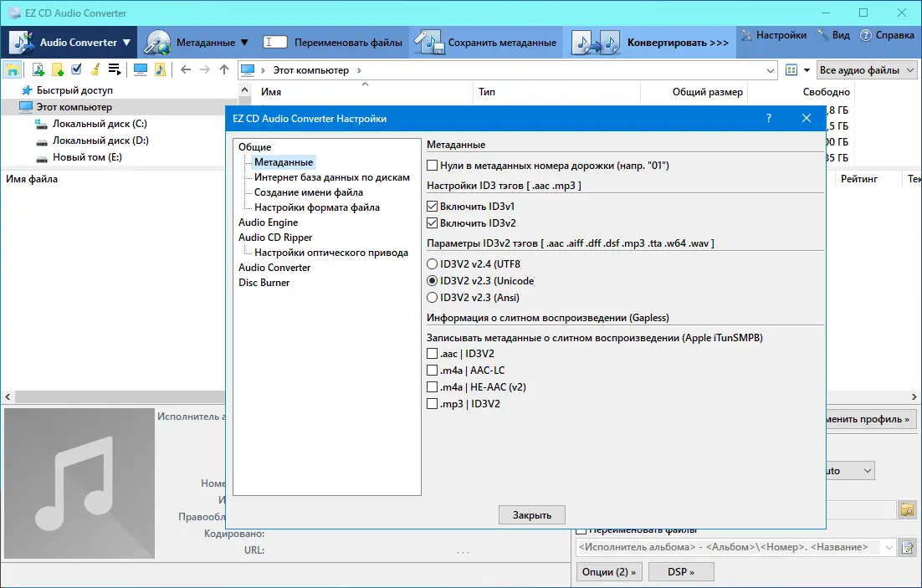Expand the Опции (2) » options

[x=608, y=571]
